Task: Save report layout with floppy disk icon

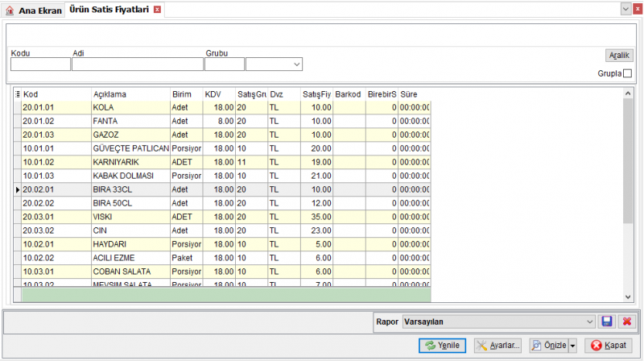Action: point(607,322)
